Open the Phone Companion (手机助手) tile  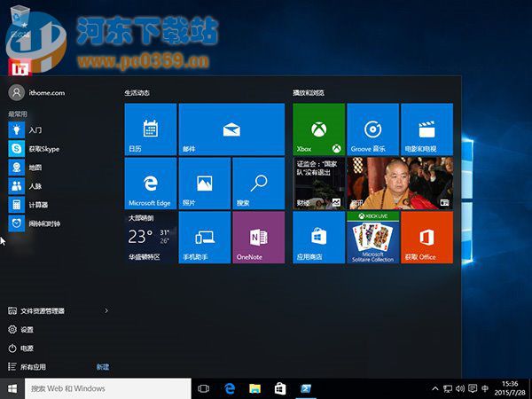[205, 238]
